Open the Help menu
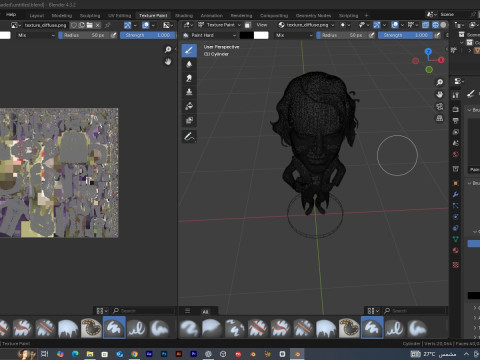The width and height of the screenshot is (480, 360). [x=11, y=15]
